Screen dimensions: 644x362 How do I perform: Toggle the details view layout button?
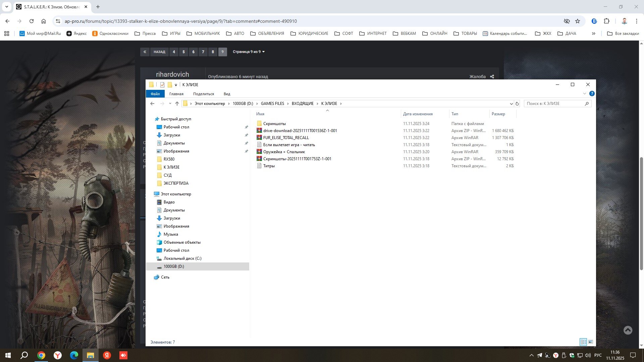[583, 342]
